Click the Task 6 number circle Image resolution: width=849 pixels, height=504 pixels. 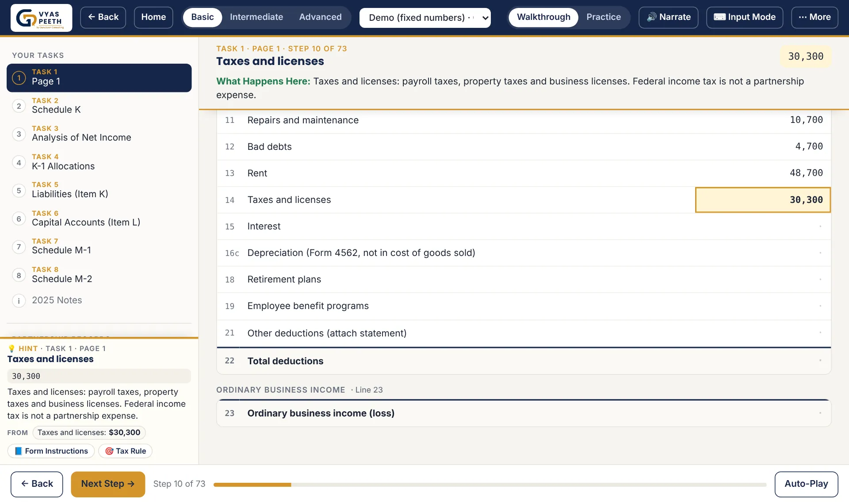(19, 219)
